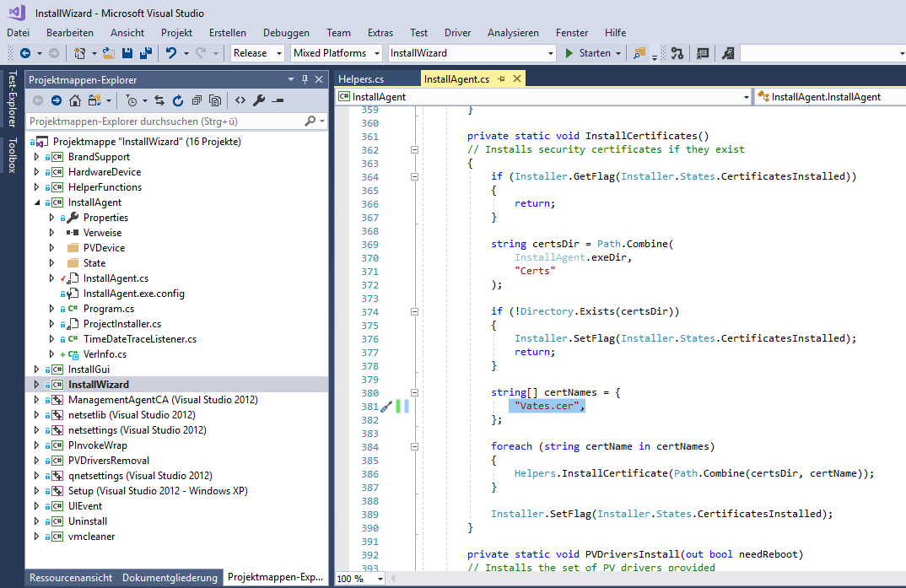Click the Open File folder icon
906x588 pixels.
point(109,53)
